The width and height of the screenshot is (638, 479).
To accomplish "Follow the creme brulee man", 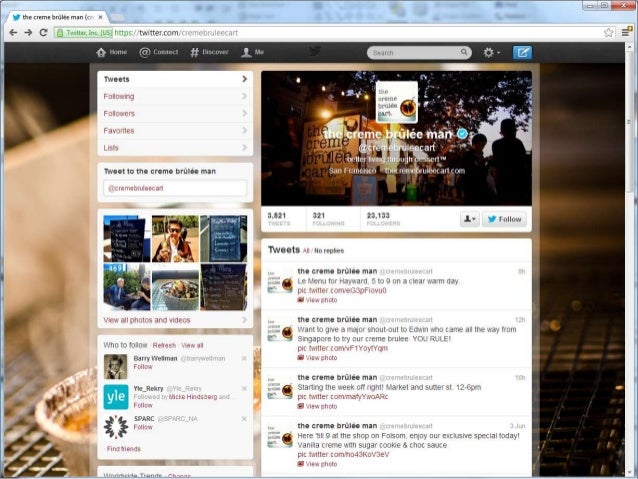I will (x=505, y=219).
